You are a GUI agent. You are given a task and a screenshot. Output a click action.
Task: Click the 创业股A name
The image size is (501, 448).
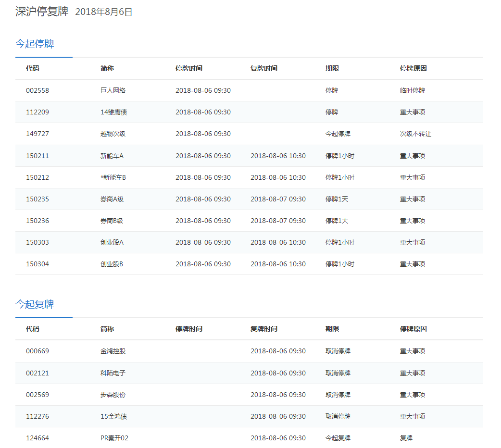coord(112,242)
